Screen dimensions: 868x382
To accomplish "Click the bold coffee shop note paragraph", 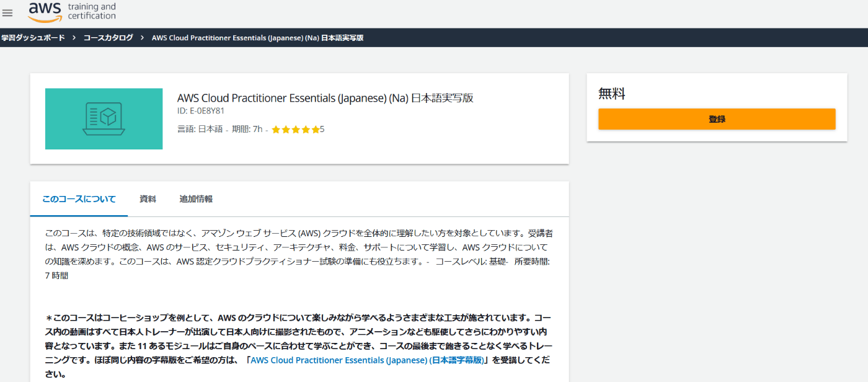I will point(299,345).
